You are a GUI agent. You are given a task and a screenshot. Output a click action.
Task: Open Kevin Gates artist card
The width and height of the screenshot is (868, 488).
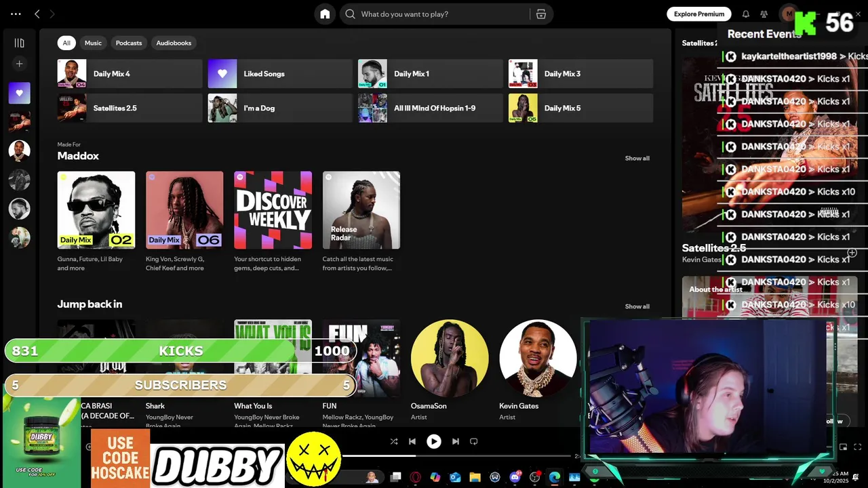click(x=538, y=369)
